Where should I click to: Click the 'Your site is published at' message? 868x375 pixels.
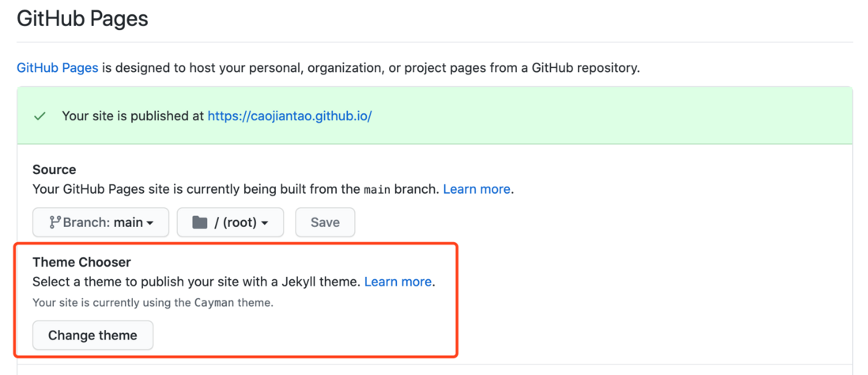pyautogui.click(x=133, y=117)
